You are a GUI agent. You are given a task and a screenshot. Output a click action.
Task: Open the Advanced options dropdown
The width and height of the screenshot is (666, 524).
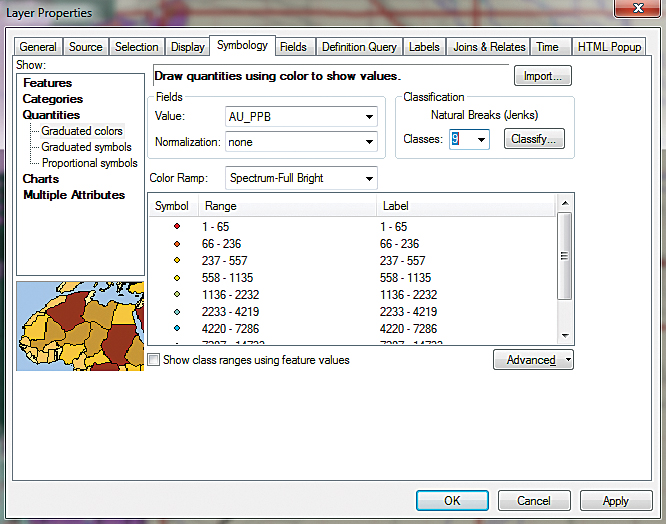pos(533,360)
